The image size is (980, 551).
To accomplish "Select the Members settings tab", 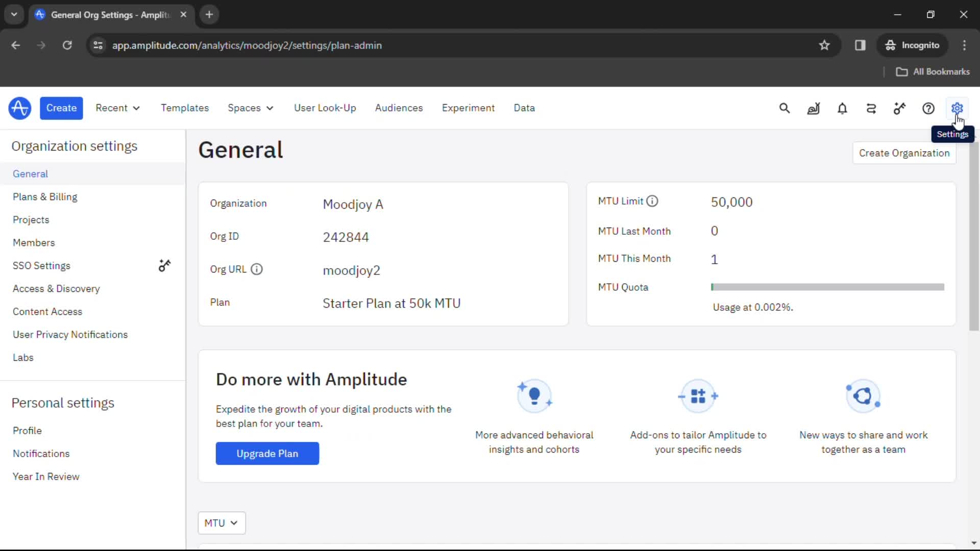I will pos(34,243).
